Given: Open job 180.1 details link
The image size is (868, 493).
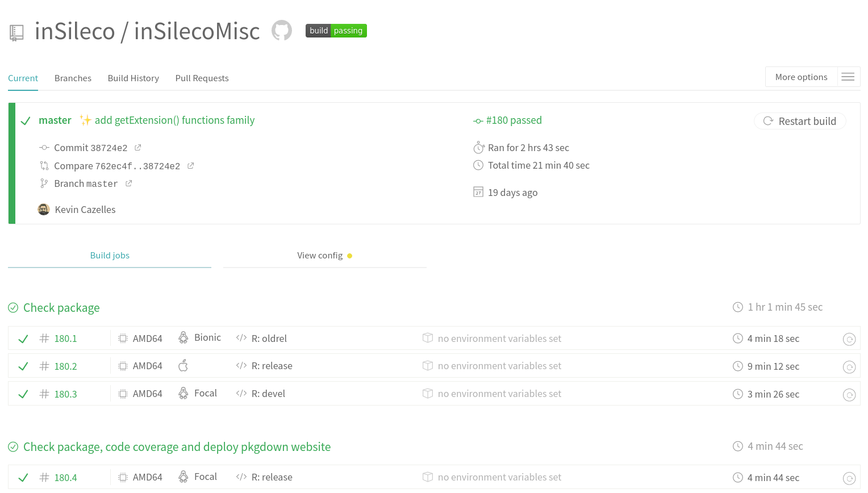Looking at the screenshot, I should [65, 338].
